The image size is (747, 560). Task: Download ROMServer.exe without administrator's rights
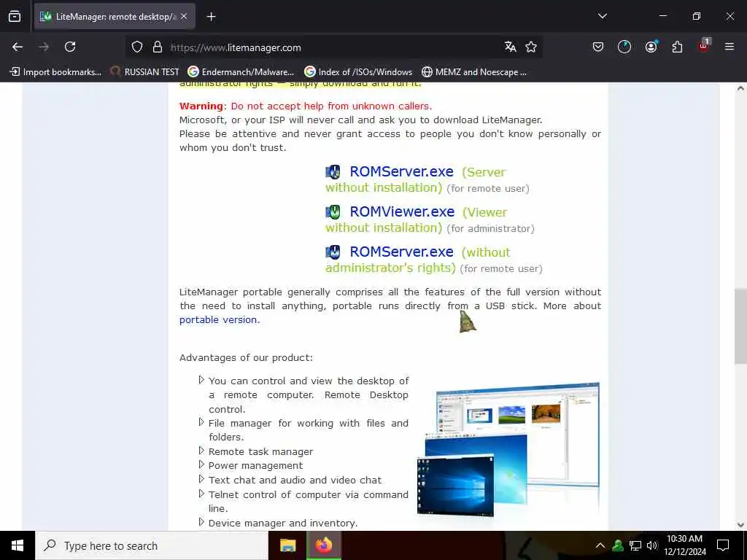click(x=402, y=252)
